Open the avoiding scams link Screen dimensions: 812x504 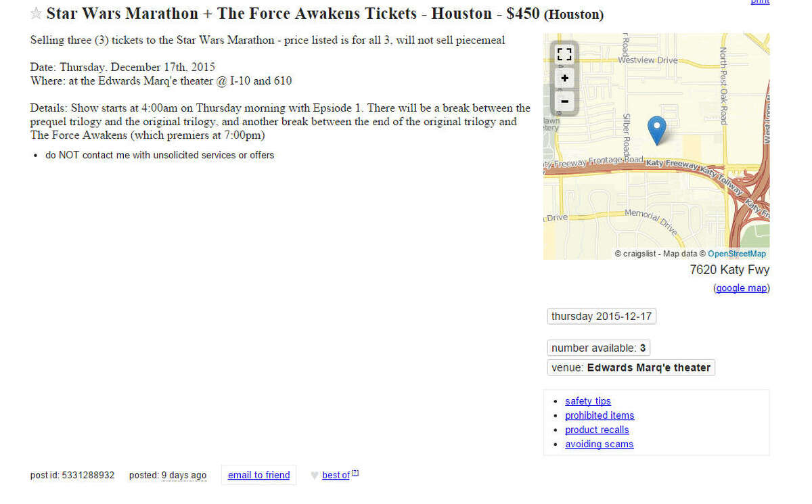(600, 444)
